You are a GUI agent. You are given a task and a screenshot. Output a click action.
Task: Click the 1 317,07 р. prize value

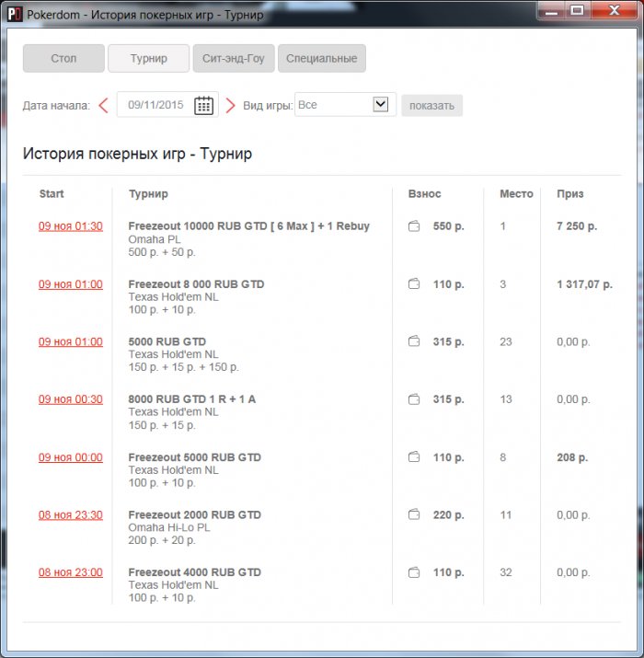(x=585, y=284)
